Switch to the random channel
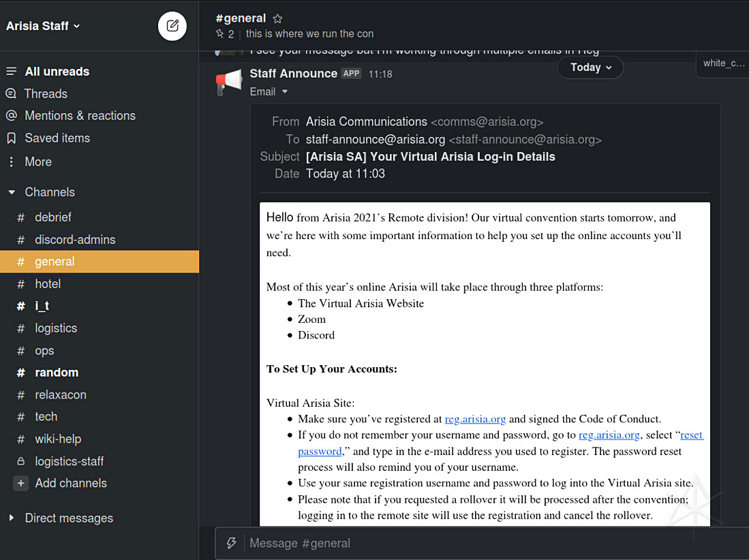The height and width of the screenshot is (560, 749). (x=57, y=373)
